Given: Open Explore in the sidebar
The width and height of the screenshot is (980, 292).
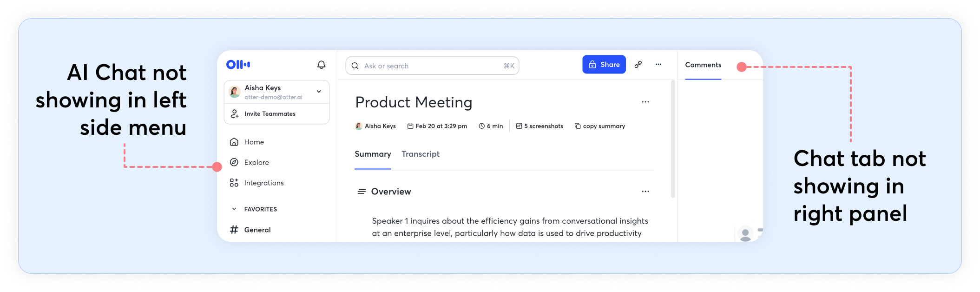Looking at the screenshot, I should [256, 162].
